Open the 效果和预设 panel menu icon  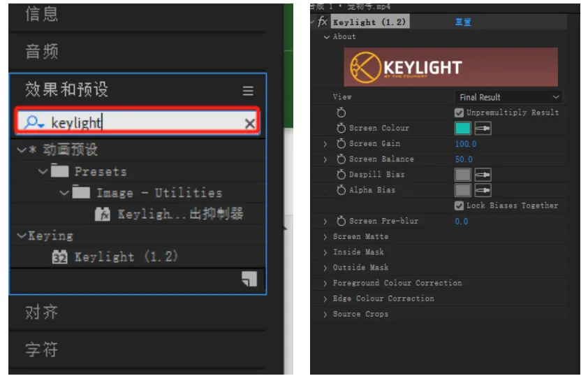point(248,91)
